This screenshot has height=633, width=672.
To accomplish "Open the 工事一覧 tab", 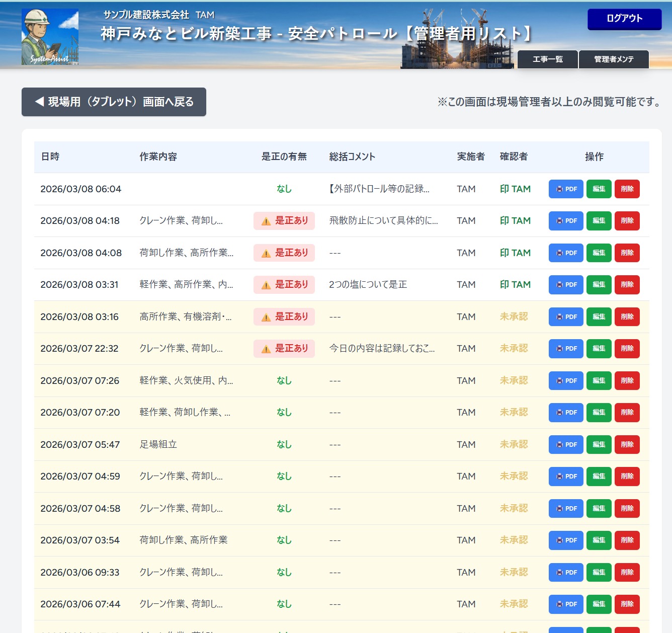I will (547, 59).
